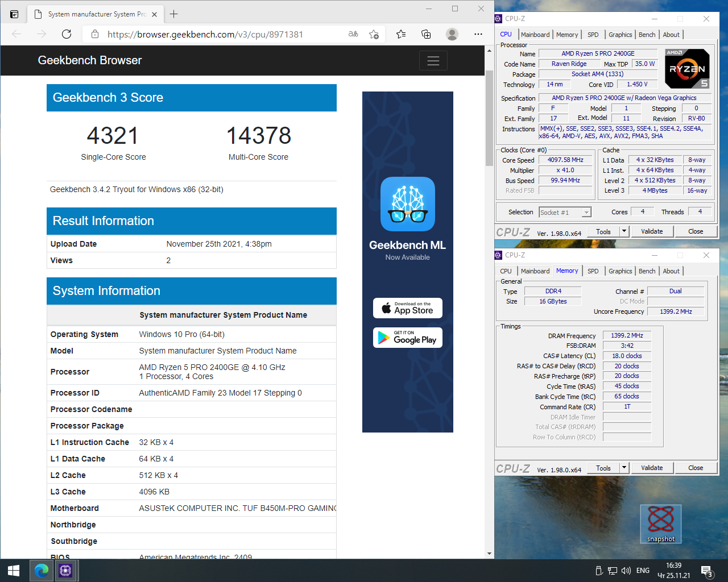Switch to Microsoft Edge on the taskbar
This screenshot has width=728, height=582.
pos(41,571)
